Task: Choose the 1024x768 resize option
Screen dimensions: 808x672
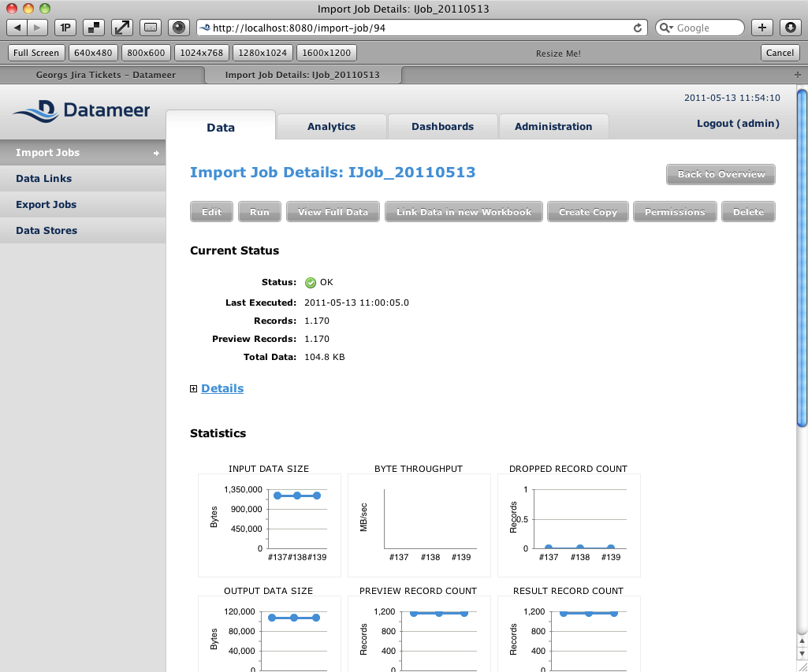Action: [202, 53]
